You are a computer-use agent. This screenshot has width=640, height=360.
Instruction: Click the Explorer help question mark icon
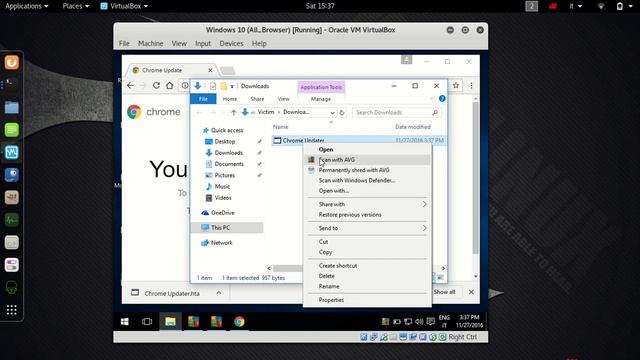tap(442, 98)
